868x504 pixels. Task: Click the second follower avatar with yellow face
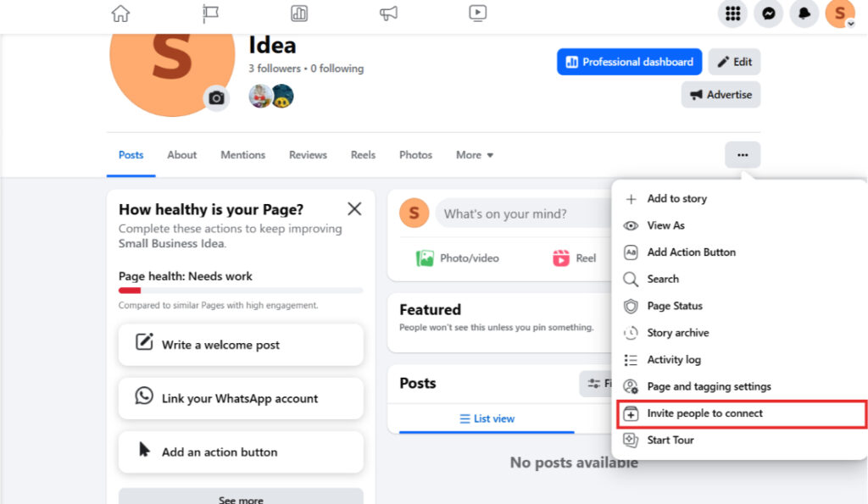tap(282, 97)
